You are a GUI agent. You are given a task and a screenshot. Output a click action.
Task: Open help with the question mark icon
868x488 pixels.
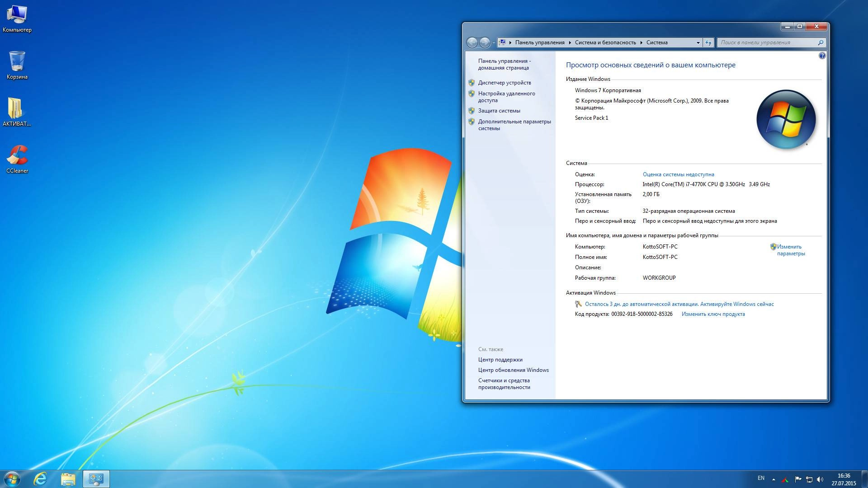point(822,56)
